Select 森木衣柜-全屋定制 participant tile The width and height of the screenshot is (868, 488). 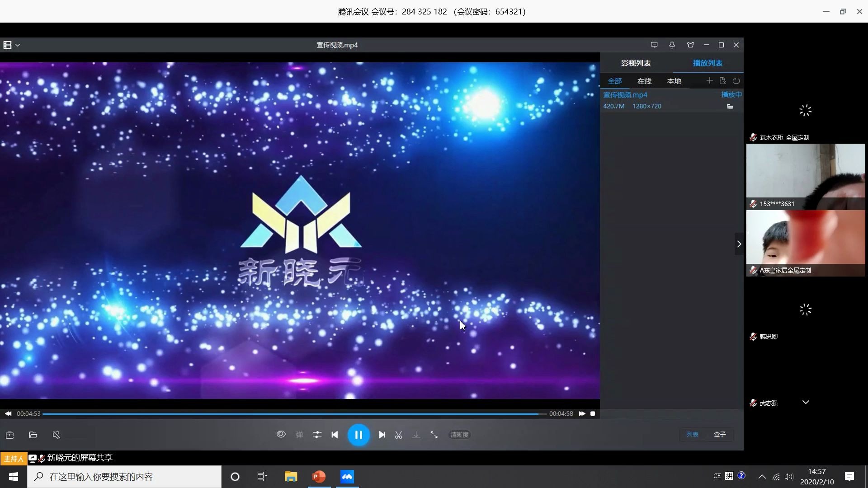click(806, 111)
